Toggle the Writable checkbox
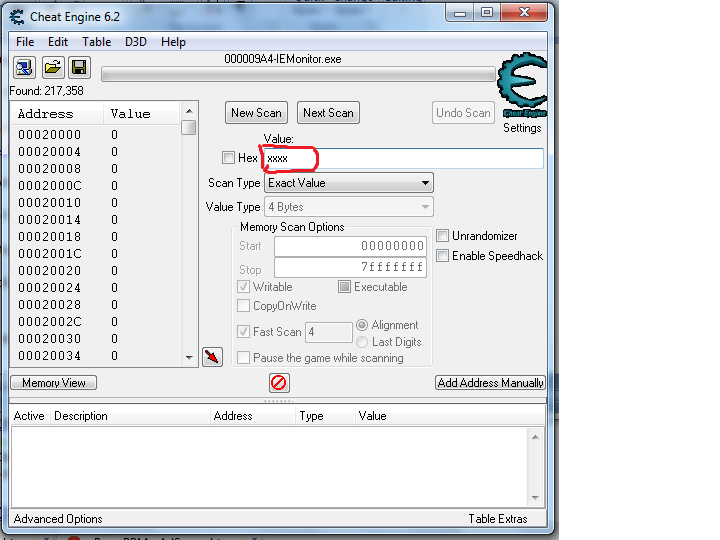The height and width of the screenshot is (540, 720). 243,287
